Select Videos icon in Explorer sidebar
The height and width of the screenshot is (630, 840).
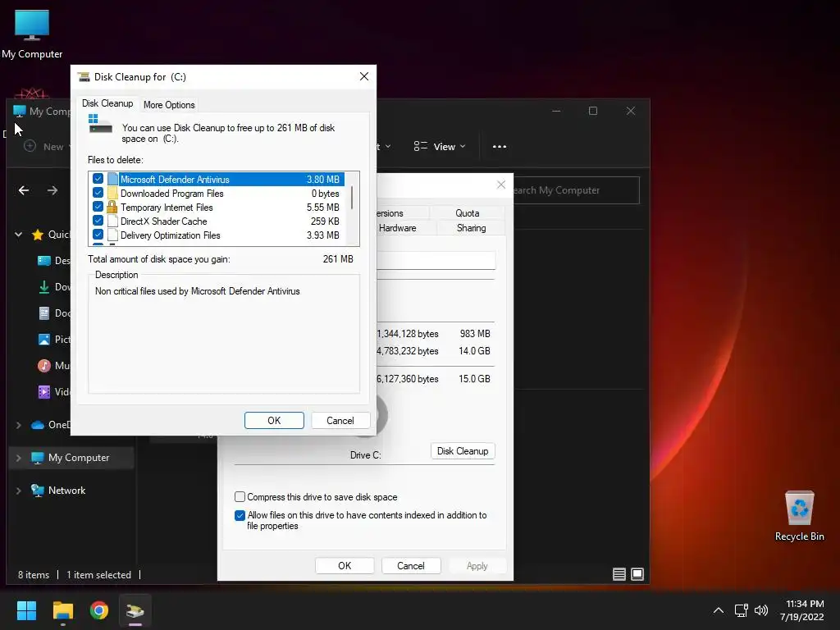pyautogui.click(x=44, y=391)
